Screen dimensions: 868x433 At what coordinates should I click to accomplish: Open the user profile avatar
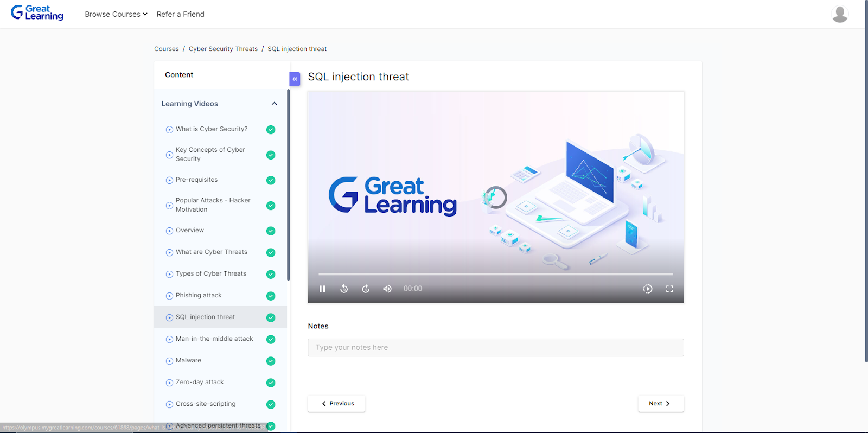(840, 14)
